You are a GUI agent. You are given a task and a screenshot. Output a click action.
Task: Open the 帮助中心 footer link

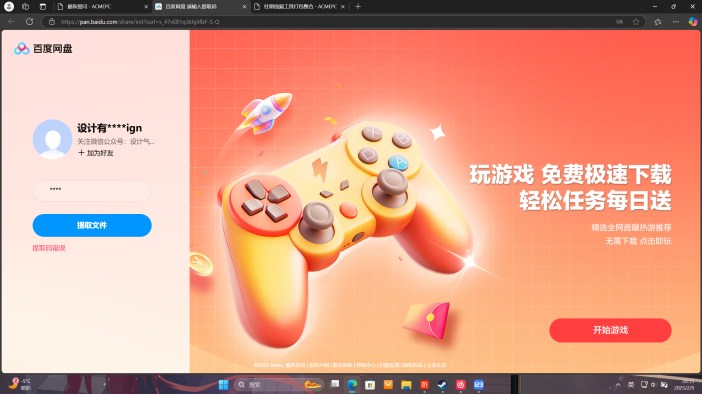pos(365,365)
